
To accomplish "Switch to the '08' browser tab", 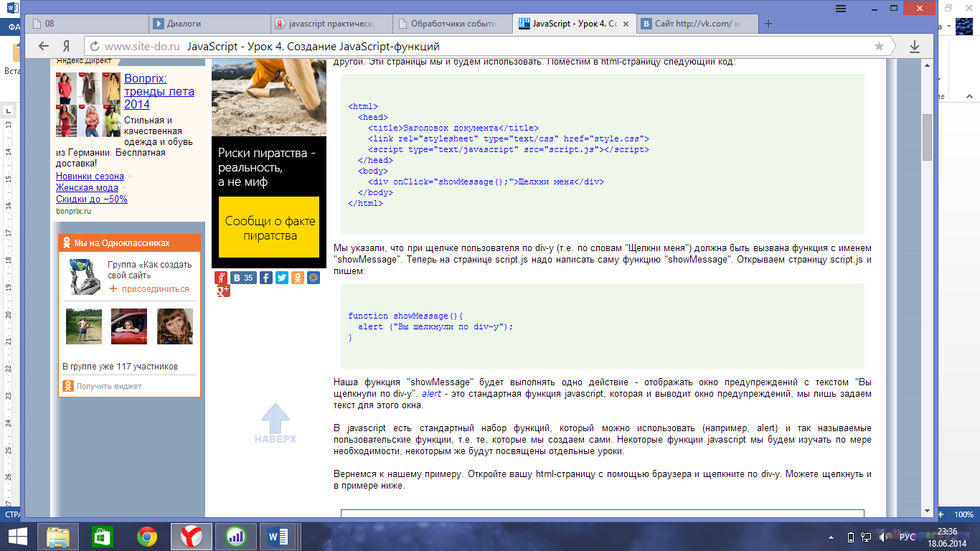I will [86, 24].
